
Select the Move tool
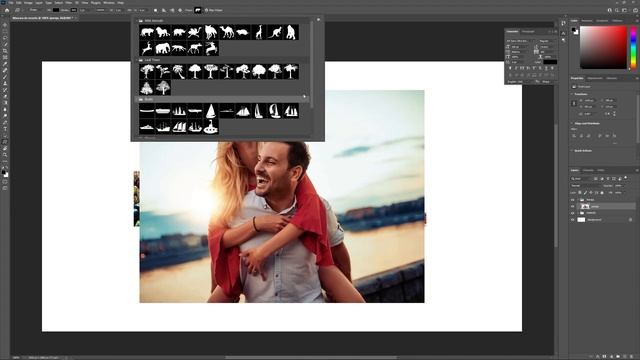(x=5, y=25)
